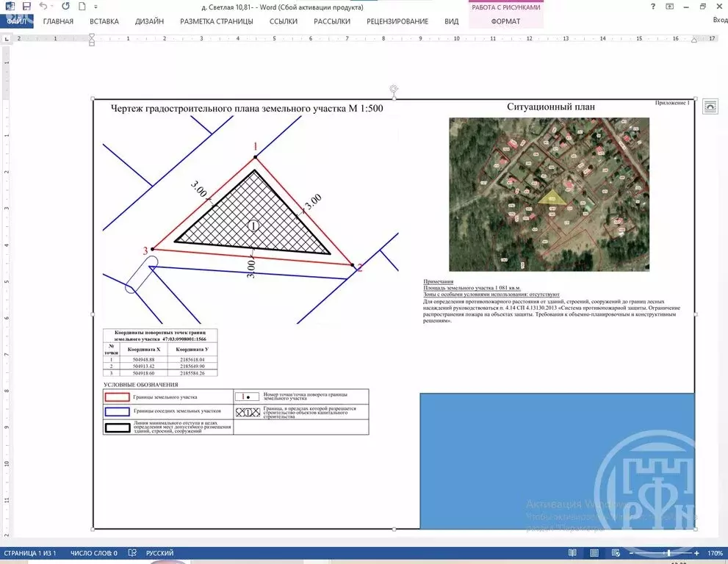728x564 pixels.
Task: Click the Вход sign-in link
Action: pyautogui.click(x=720, y=20)
